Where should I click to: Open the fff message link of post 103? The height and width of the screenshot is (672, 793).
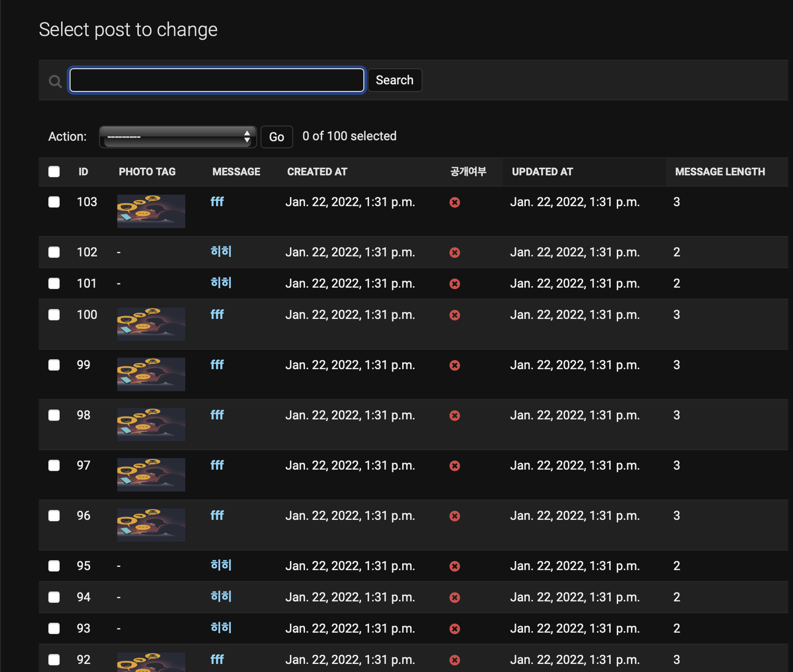click(x=217, y=202)
